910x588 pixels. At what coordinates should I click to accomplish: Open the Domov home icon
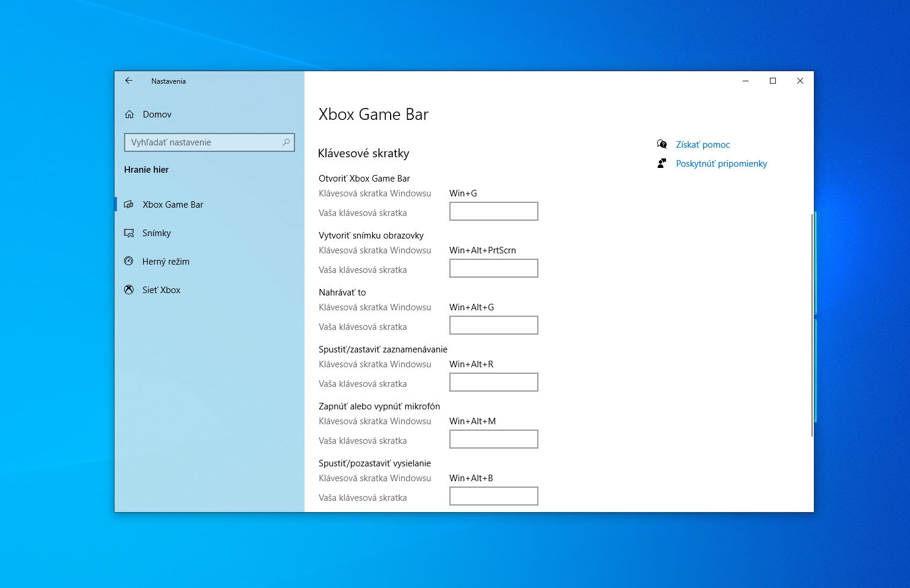(x=129, y=115)
